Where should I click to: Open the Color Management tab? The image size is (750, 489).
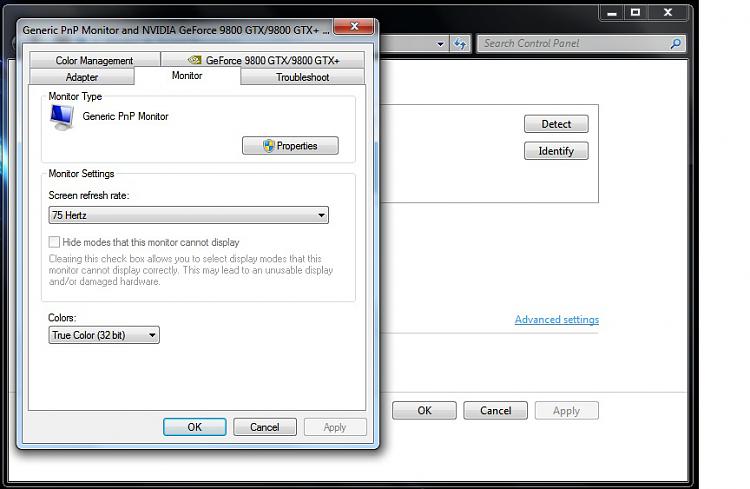click(94, 60)
